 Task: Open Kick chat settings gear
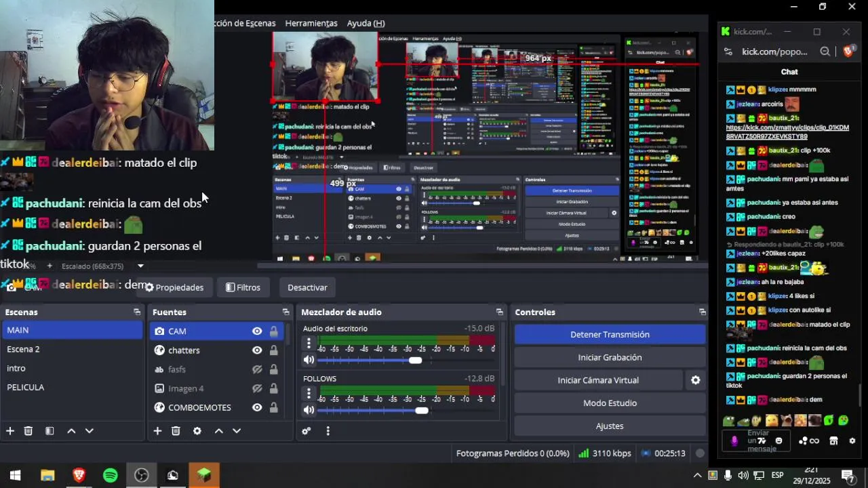click(852, 441)
